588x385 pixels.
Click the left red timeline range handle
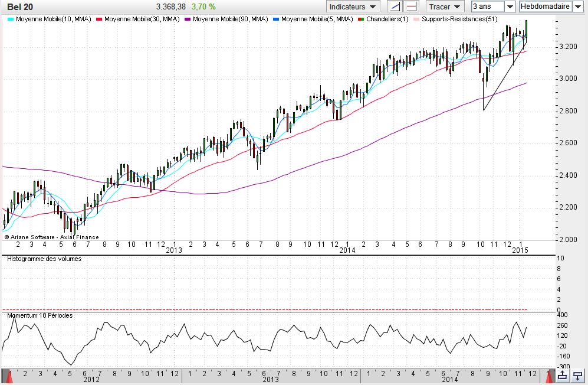6,375
